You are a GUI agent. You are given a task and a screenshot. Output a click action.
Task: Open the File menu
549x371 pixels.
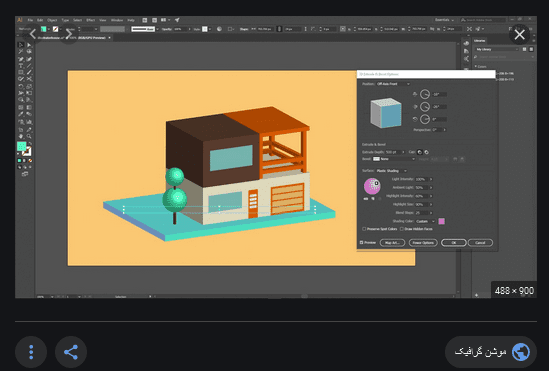point(30,20)
